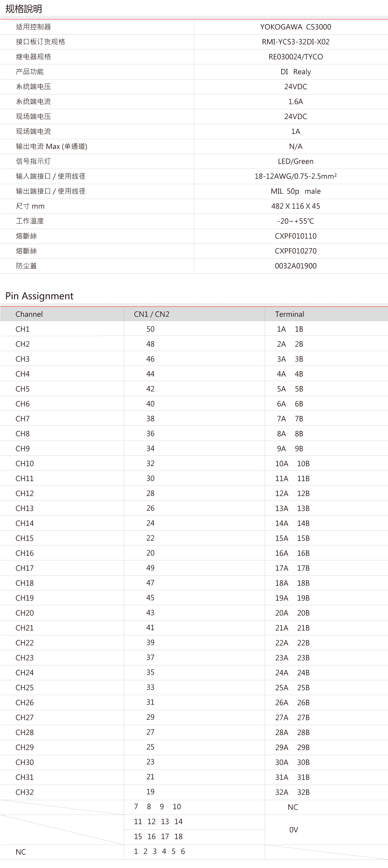This screenshot has height=868, width=388.
Task: Select the MIL 50p male connector value
Action: tap(295, 191)
